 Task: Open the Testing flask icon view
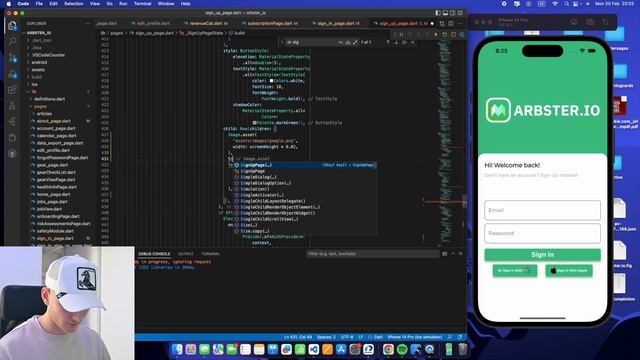[x=12, y=106]
